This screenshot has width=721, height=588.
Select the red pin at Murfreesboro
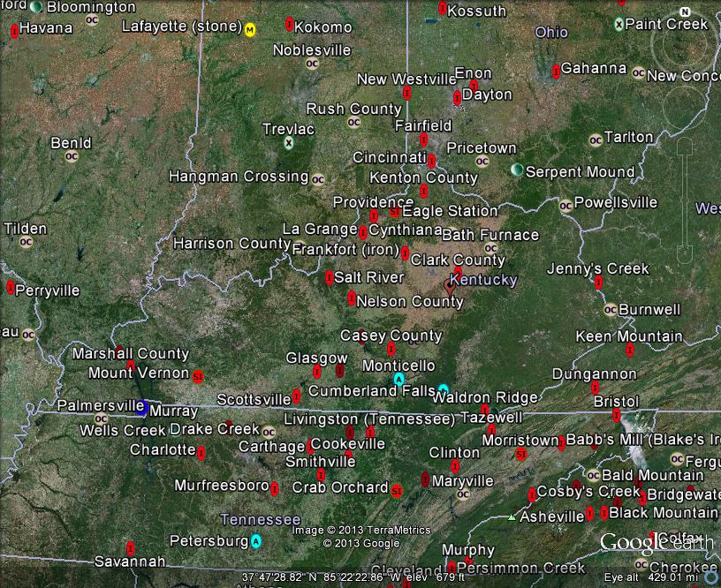pyautogui.click(x=275, y=487)
